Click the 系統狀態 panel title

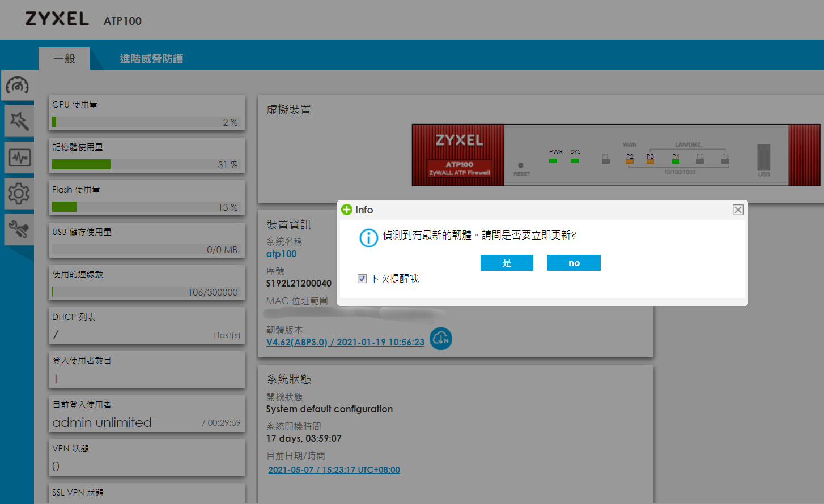(289, 379)
